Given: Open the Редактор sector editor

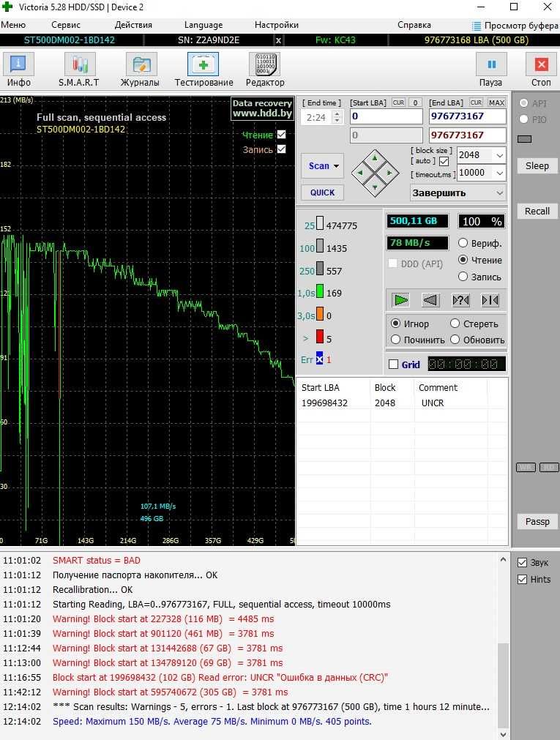Looking at the screenshot, I should (x=265, y=70).
